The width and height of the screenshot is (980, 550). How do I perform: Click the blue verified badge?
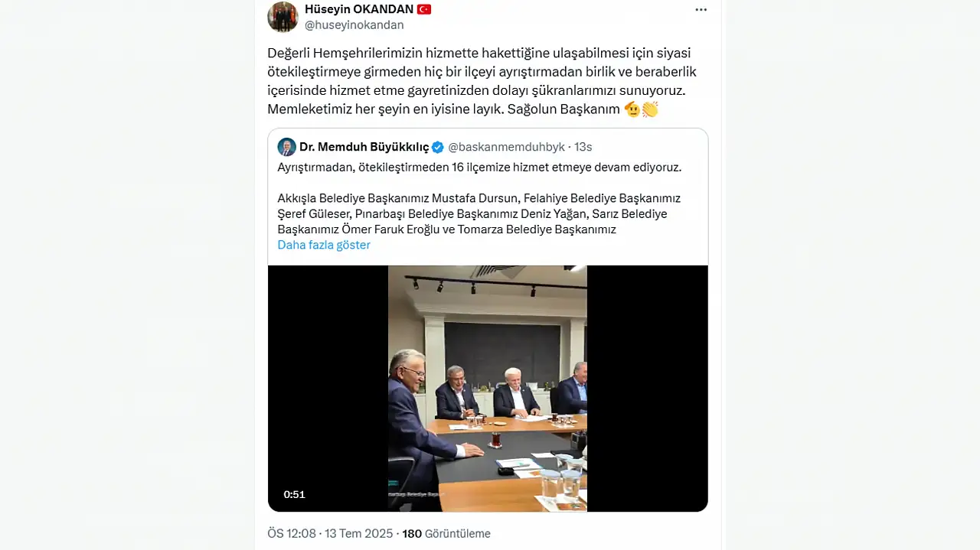tap(438, 147)
